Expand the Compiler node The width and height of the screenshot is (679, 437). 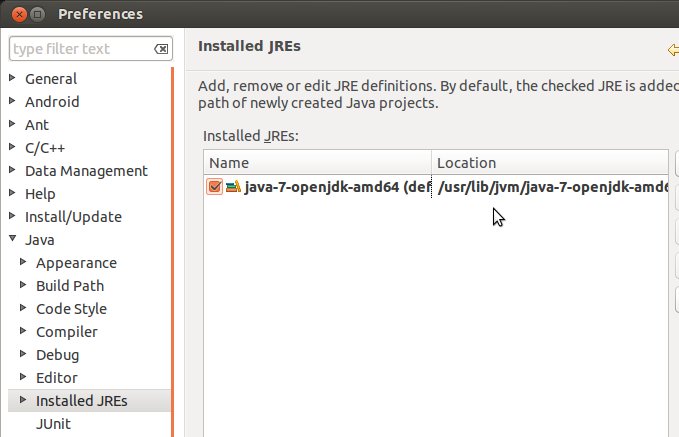23,330
